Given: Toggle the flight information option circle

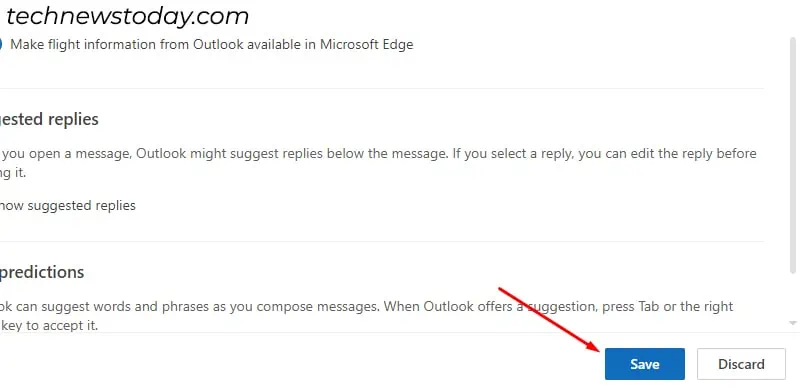Looking at the screenshot, I should 1,44.
